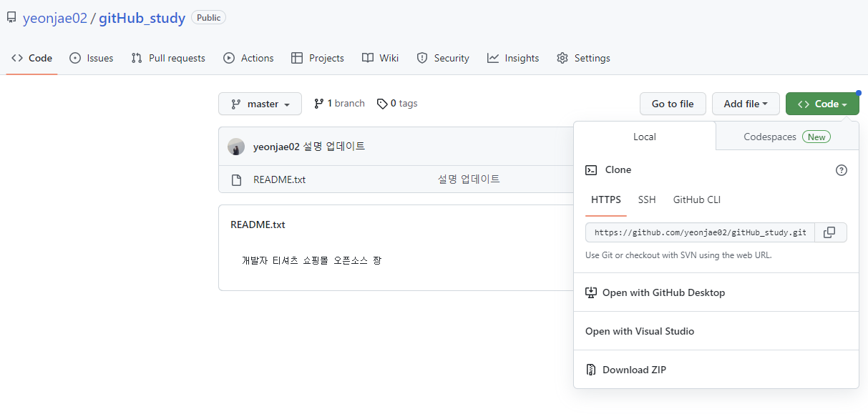
Task: Click the file icon beside README.txt
Action: pos(236,179)
